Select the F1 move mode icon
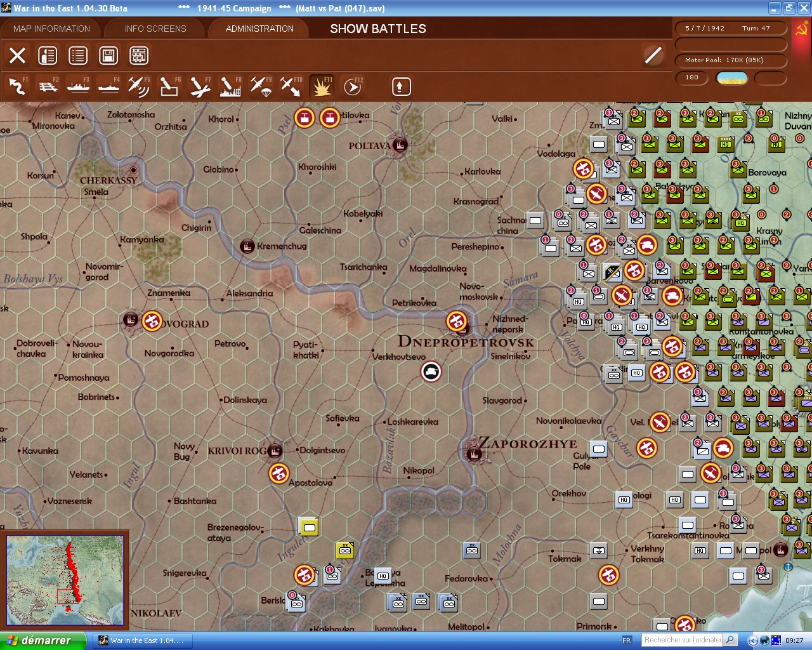The image size is (812, 650). (x=18, y=86)
